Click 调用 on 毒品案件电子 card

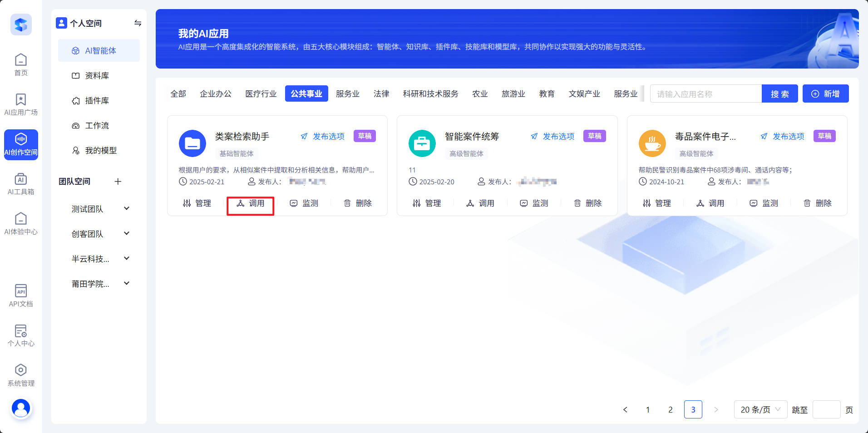710,203
